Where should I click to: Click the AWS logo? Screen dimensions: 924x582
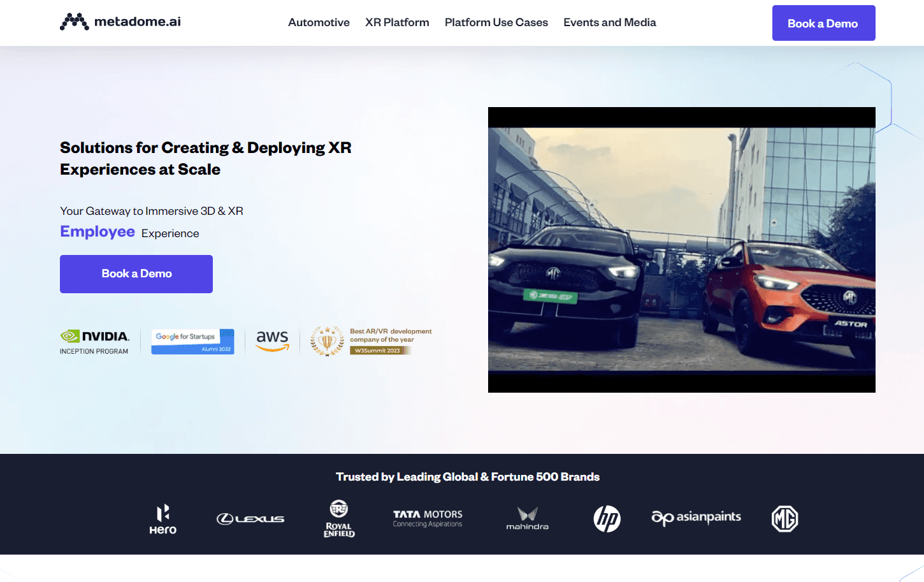pos(273,341)
